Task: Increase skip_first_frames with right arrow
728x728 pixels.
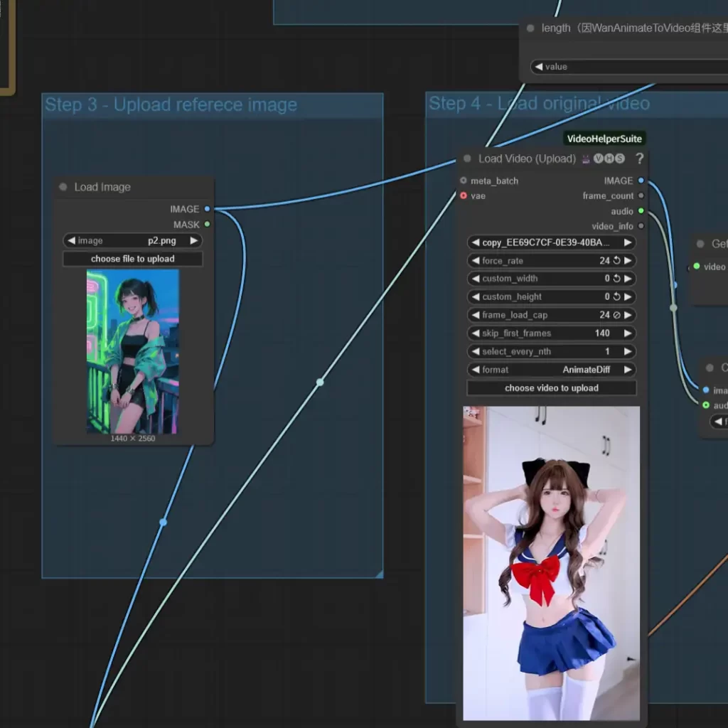Action: point(628,333)
